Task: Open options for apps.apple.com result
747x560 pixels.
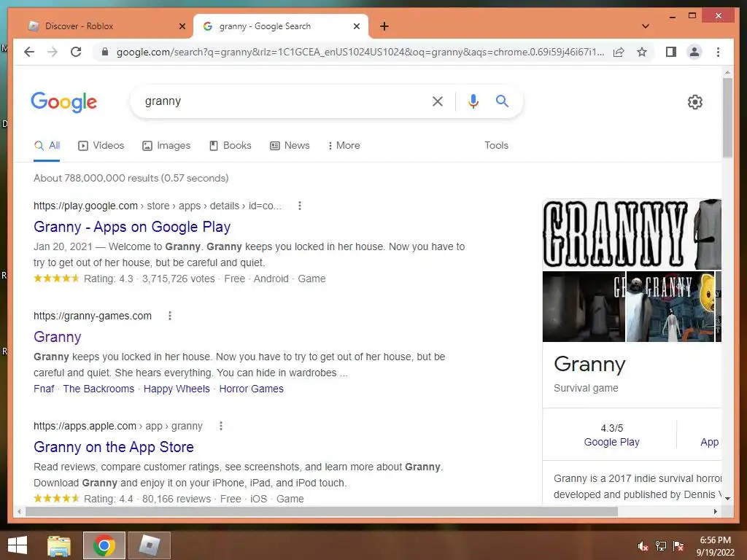Action: tap(220, 426)
